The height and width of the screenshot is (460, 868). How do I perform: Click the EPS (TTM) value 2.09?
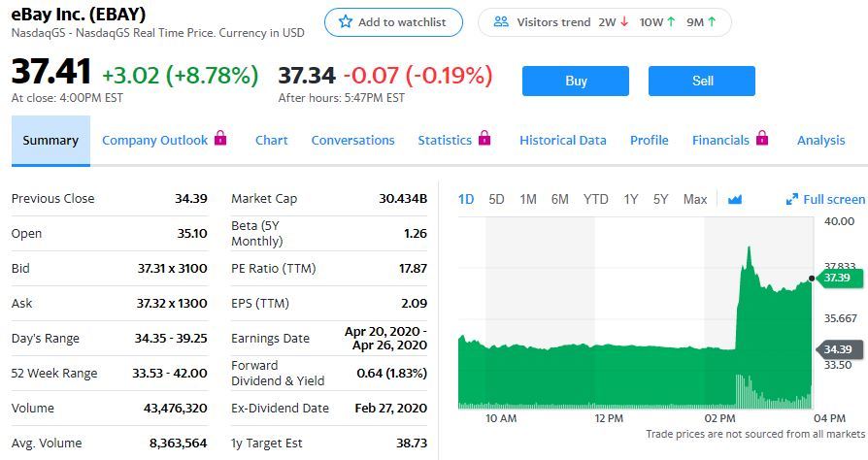[x=414, y=303]
